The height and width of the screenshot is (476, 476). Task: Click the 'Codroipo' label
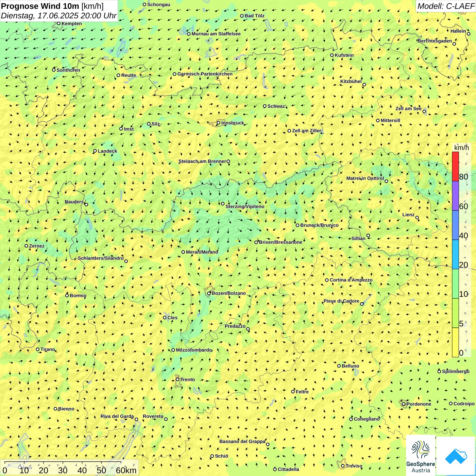[464, 404]
